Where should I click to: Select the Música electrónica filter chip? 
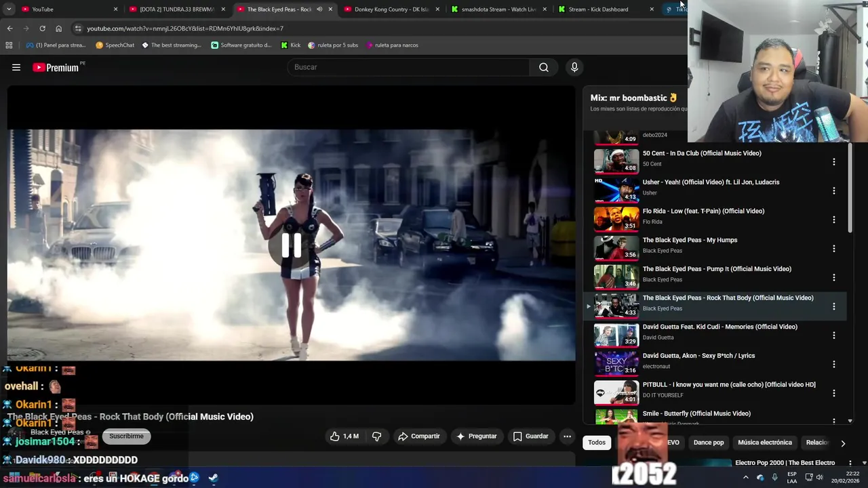point(765,443)
